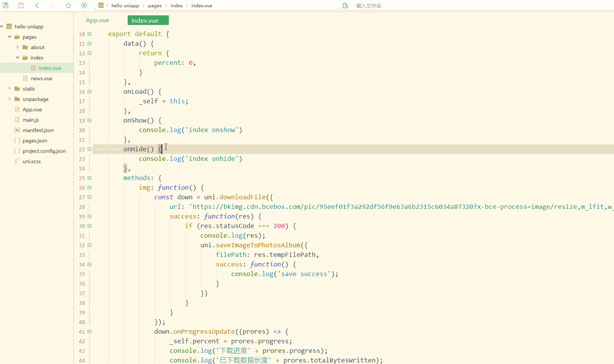Click the star bookmark icon
This screenshot has height=364, width=614.
(x=68, y=5)
